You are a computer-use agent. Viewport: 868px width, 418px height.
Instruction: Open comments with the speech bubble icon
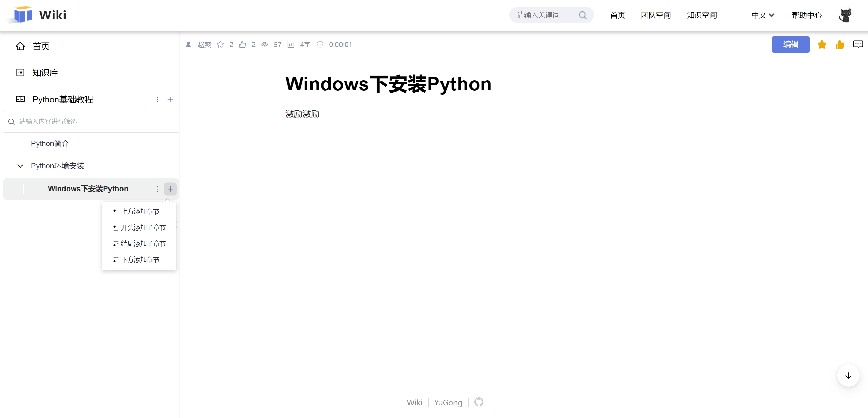click(858, 44)
